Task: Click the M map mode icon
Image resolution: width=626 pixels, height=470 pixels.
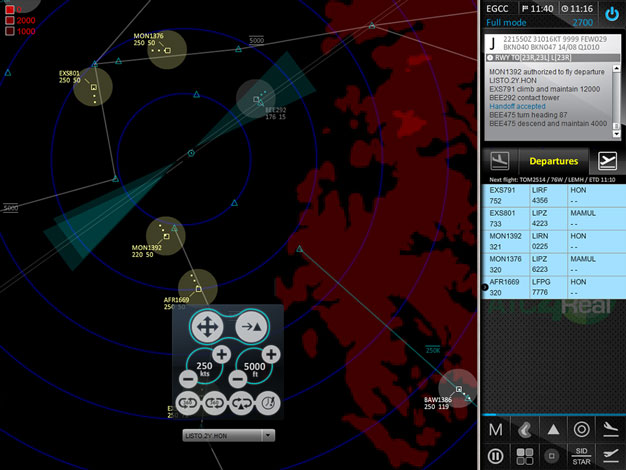Action: [x=495, y=429]
